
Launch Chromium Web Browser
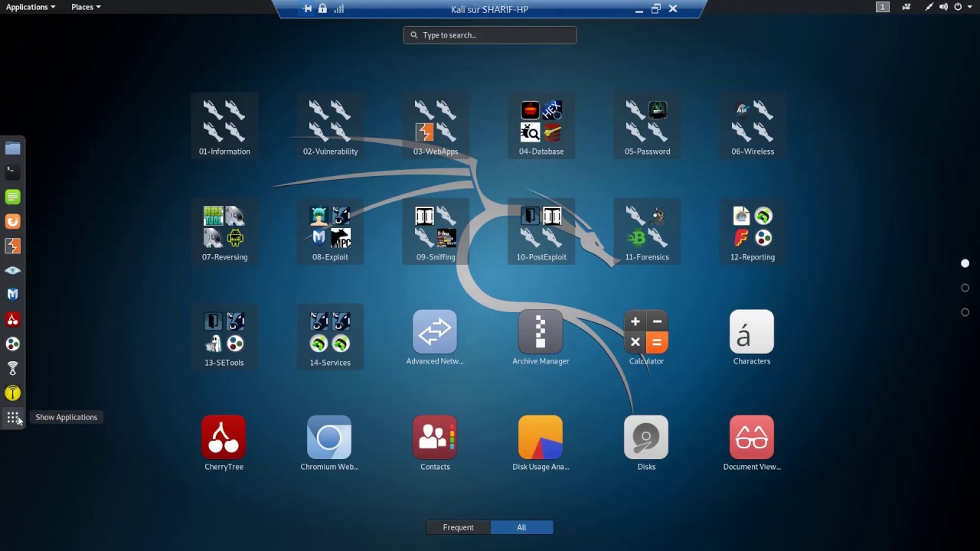click(329, 443)
